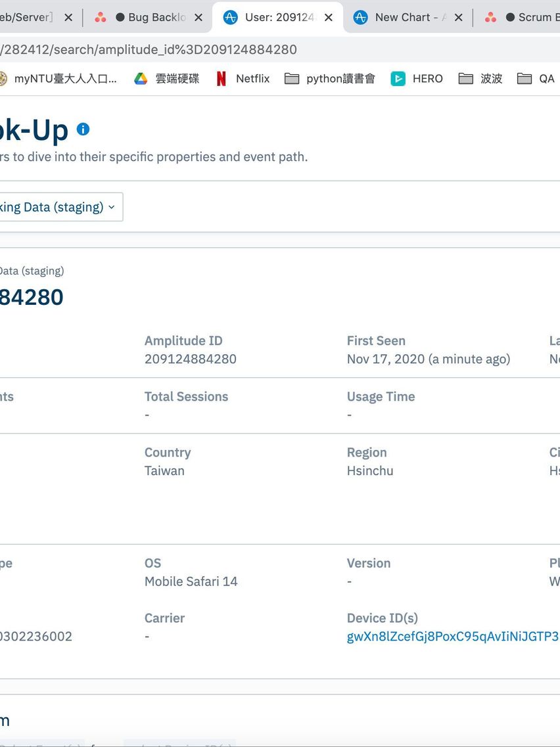Click the Amplitude icon on New Chart tab
The height and width of the screenshot is (747, 560).
(361, 18)
